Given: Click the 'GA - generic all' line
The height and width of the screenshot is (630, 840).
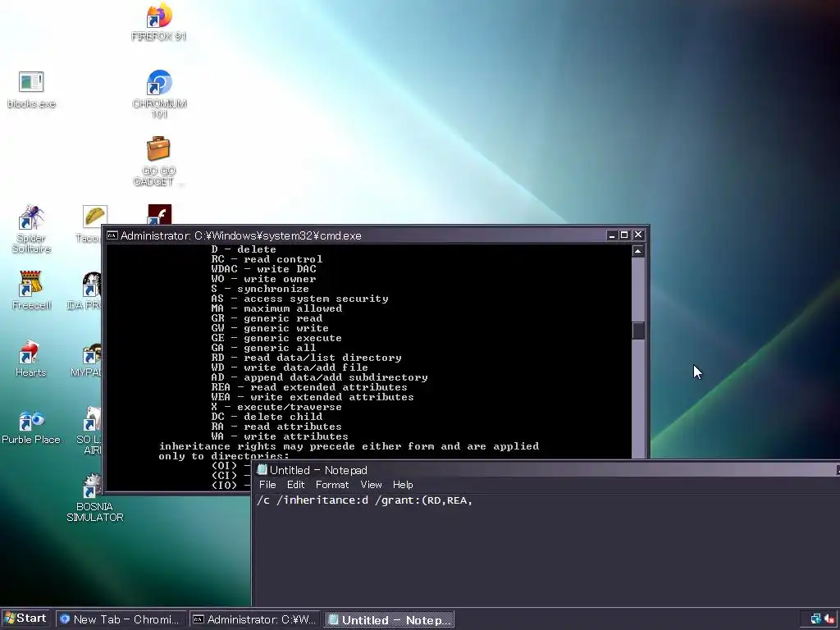Looking at the screenshot, I should 263,348.
